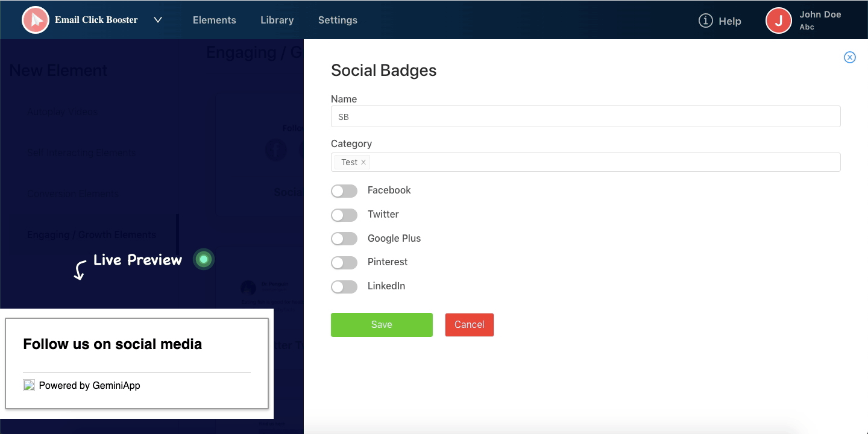The width and height of the screenshot is (868, 434).
Task: Click the broken image icon beside Powered by GeminiApp
Action: click(x=29, y=385)
